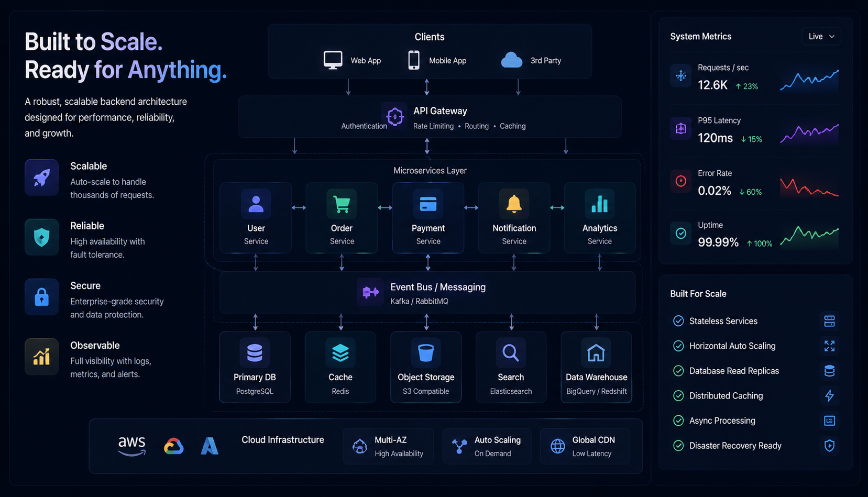Screen dimensions: 868x497
Task: Click the database icon beside Database Read Replicas
Action: [829, 371]
